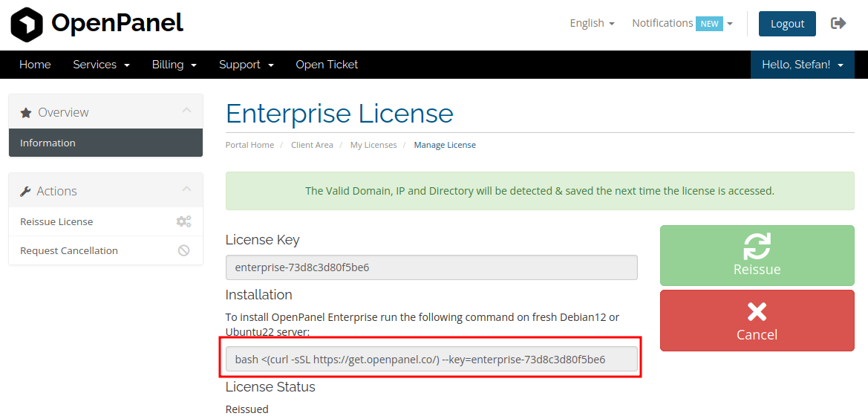Image resolution: width=868 pixels, height=419 pixels.
Task: Click the sign-out arrow icon
Action: pos(838,23)
